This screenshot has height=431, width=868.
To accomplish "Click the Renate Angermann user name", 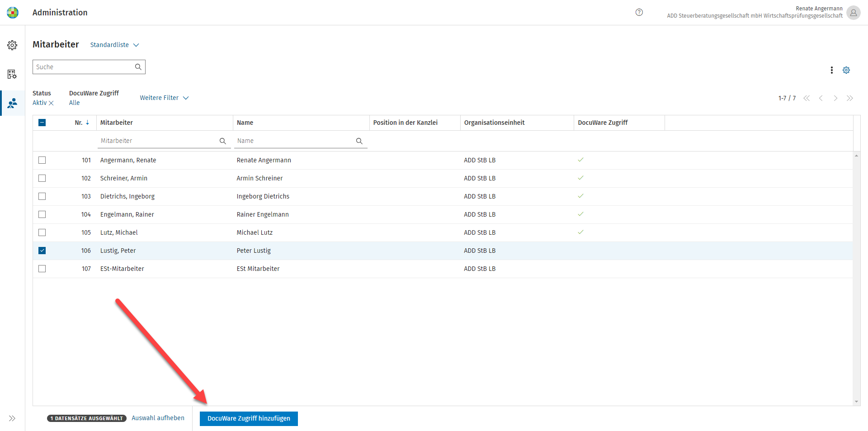I will coord(819,9).
